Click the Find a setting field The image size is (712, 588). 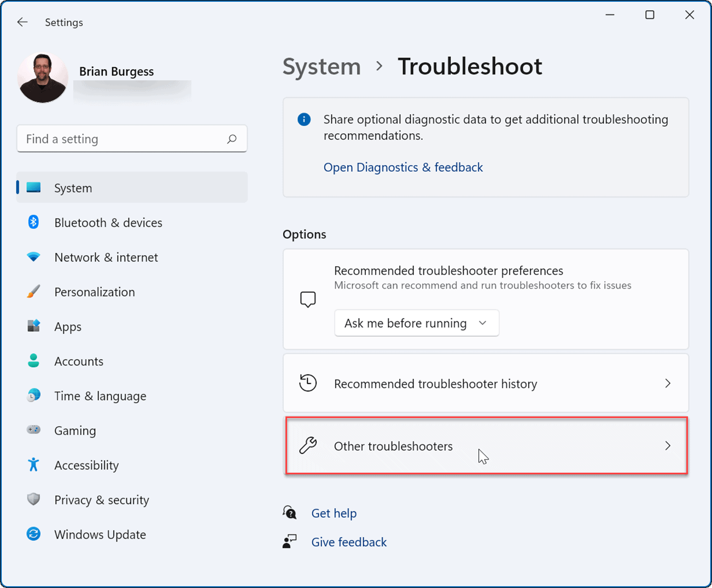123,139
